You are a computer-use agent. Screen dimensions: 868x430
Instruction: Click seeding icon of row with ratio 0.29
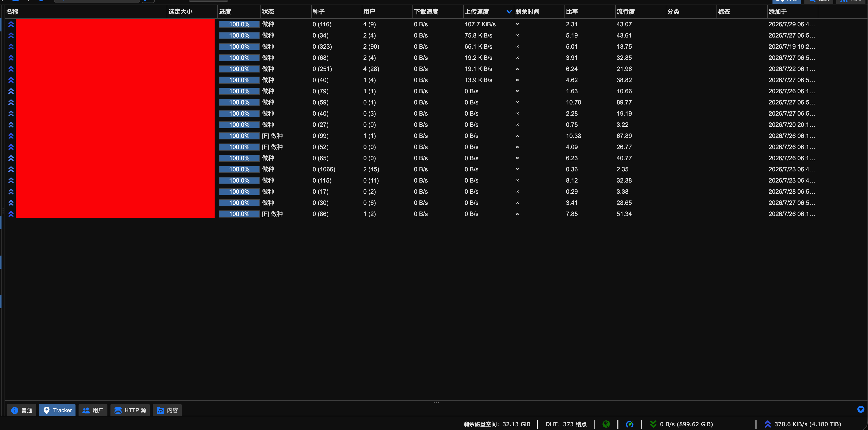(11, 192)
